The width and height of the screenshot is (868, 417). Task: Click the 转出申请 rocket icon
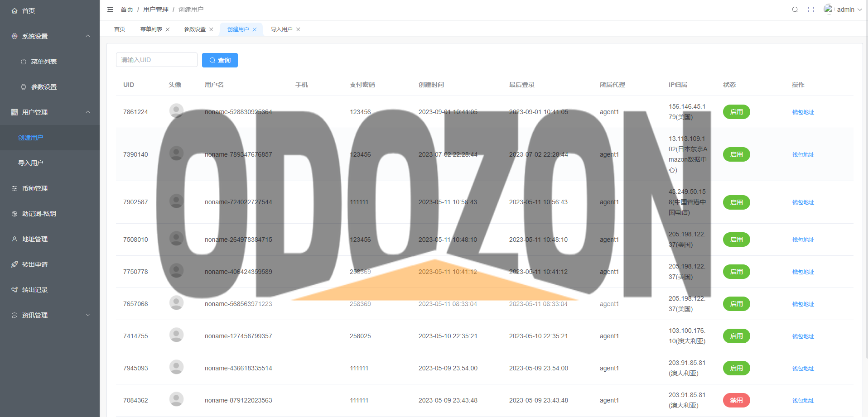(14, 264)
